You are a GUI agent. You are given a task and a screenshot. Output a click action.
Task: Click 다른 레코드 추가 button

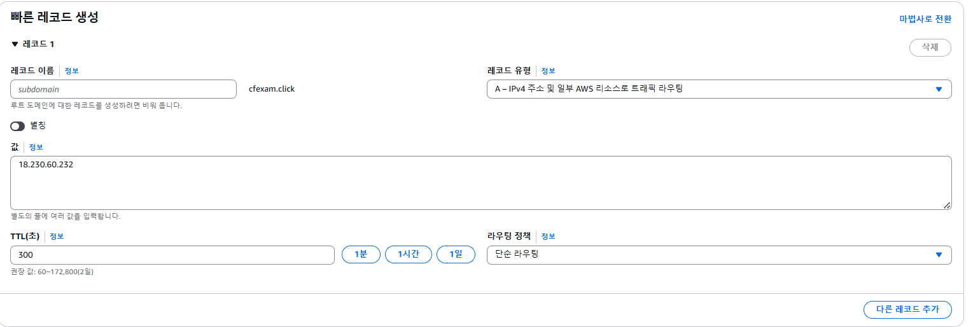[x=907, y=310]
